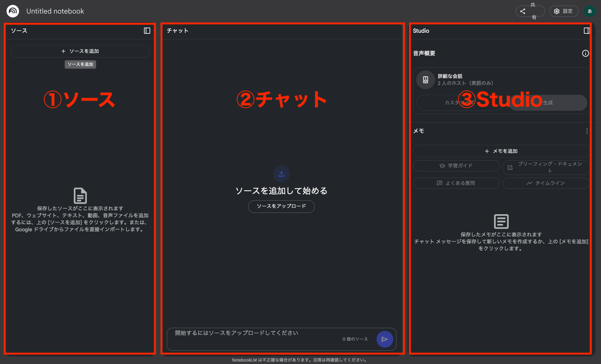Screen dimensions: 601x364
Task: Click the share icon in 共有 button
Action: (x=522, y=11)
